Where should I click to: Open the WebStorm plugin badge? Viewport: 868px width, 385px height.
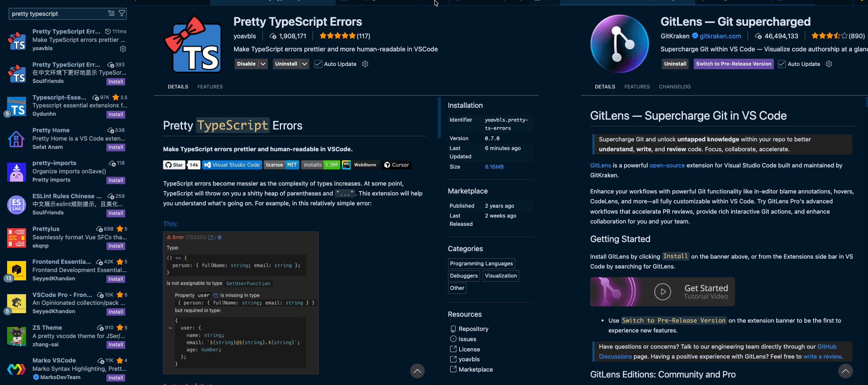click(x=360, y=165)
